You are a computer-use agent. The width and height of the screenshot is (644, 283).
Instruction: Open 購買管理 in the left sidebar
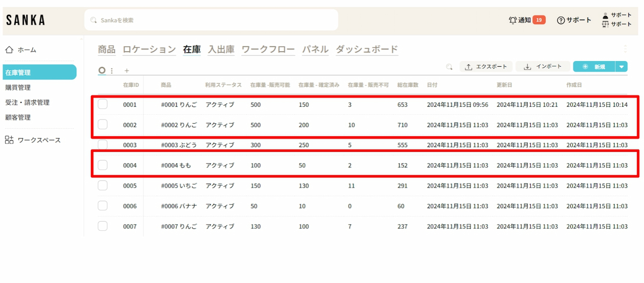pyautogui.click(x=18, y=87)
